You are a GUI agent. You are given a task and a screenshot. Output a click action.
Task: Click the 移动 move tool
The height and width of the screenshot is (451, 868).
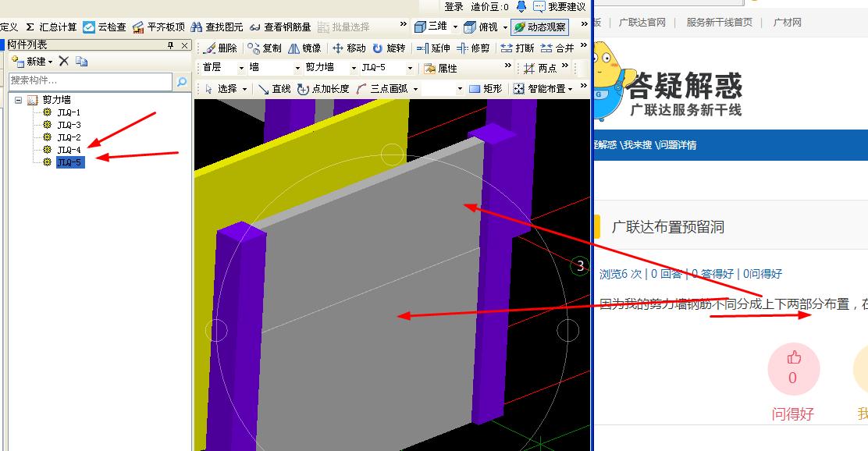pyautogui.click(x=349, y=48)
